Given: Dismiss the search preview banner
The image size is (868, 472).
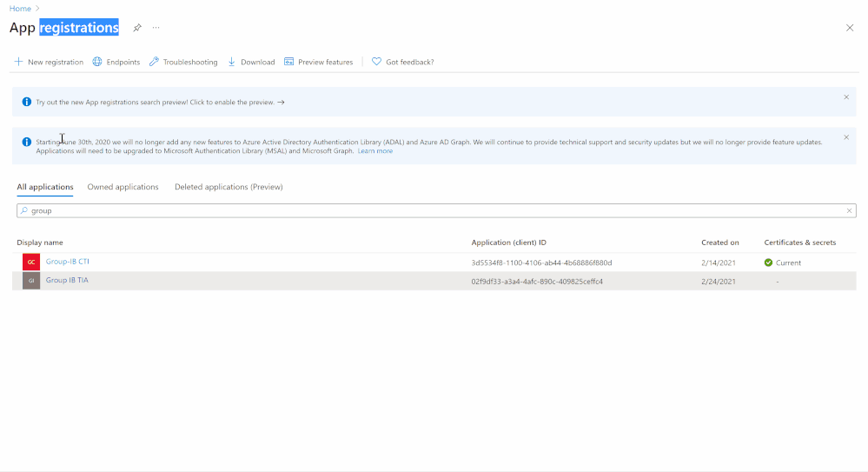Looking at the screenshot, I should point(846,97).
